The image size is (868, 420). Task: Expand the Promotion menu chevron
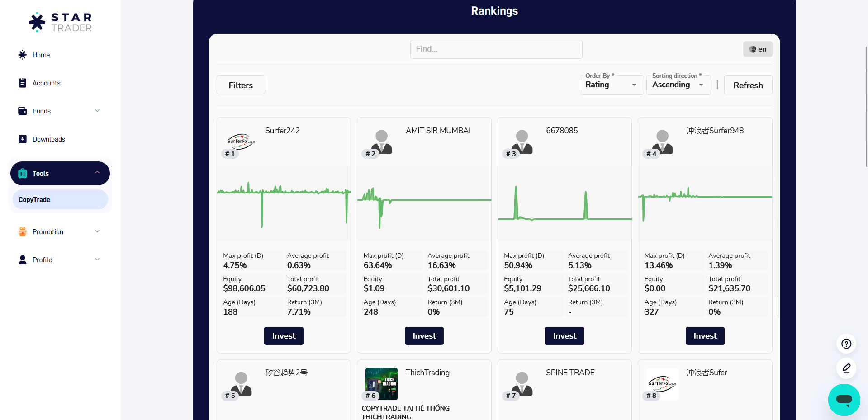[x=97, y=231]
